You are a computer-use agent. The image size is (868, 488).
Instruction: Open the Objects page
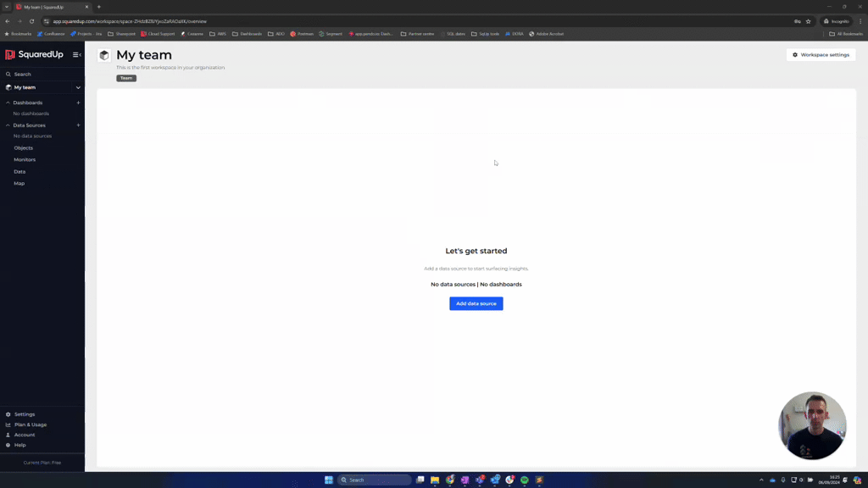pyautogui.click(x=23, y=148)
